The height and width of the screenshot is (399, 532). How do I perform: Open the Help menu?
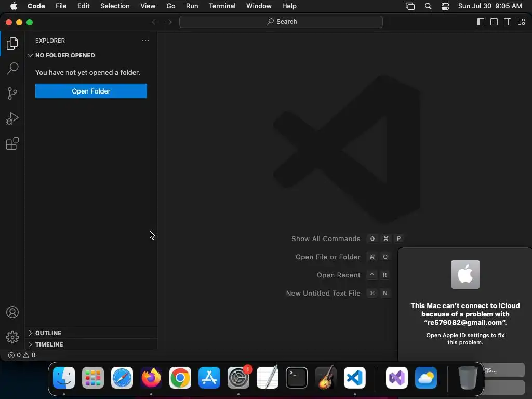pos(289,6)
